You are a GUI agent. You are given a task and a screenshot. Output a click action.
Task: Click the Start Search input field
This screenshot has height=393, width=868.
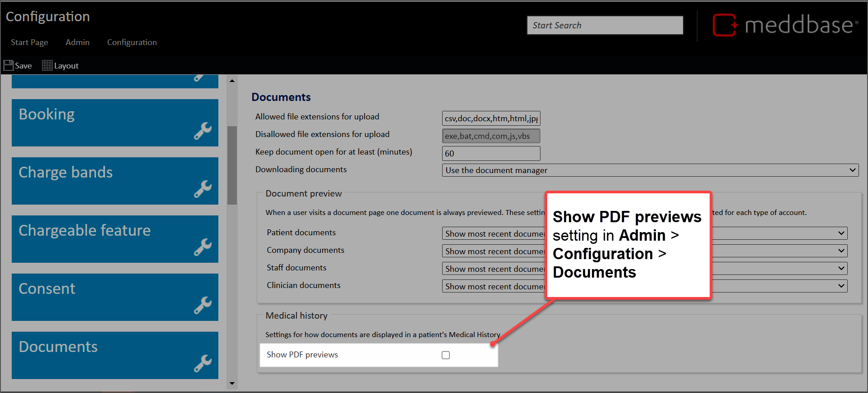point(605,25)
